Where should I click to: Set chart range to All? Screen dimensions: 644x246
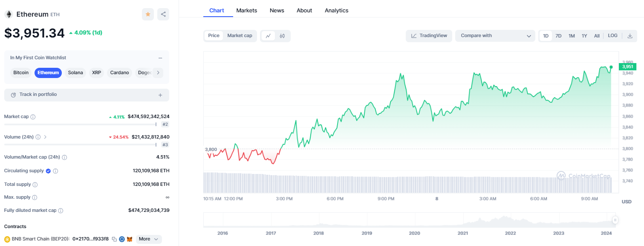pyautogui.click(x=597, y=36)
